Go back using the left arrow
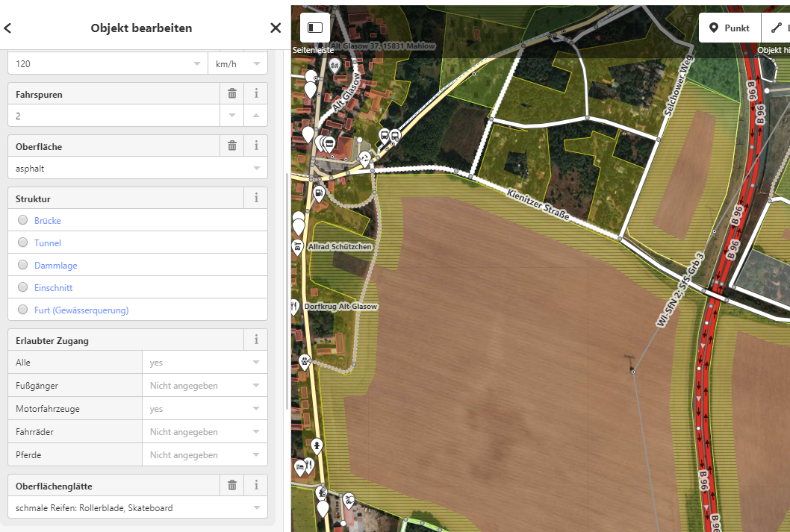Viewport: 790px width, 532px height. click(8, 28)
